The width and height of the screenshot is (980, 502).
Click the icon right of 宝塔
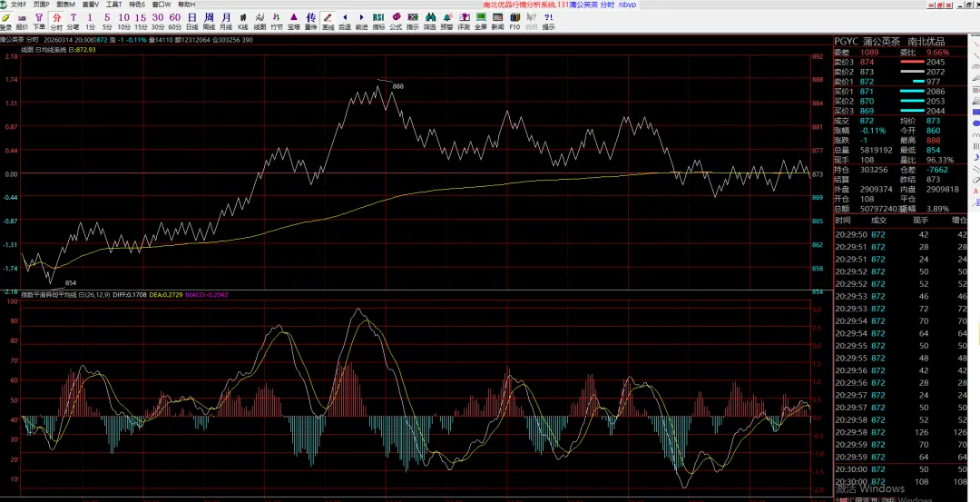pos(310,21)
